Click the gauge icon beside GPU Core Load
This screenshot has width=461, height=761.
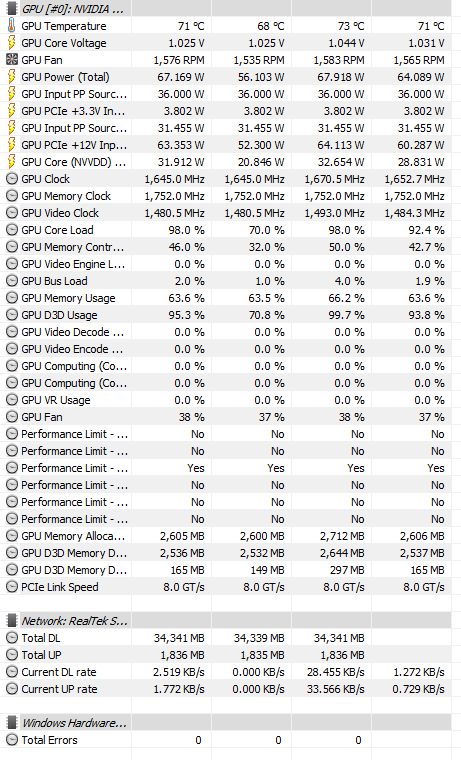[x=12, y=230]
